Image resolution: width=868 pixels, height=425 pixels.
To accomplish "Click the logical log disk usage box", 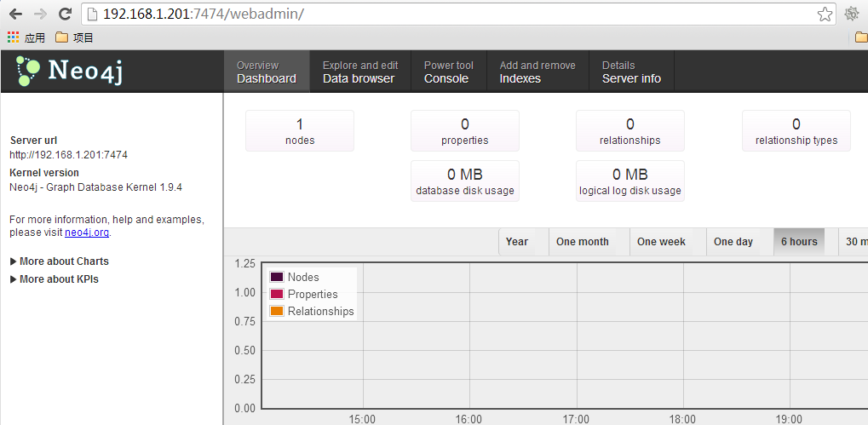I will 630,181.
